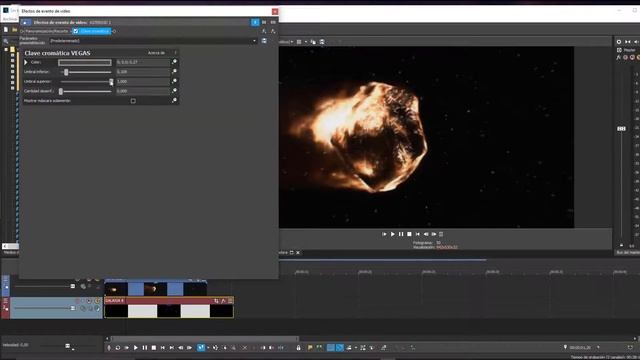Close the Efectos de evento de vídeo dialog
640x360 pixels.
point(275,11)
